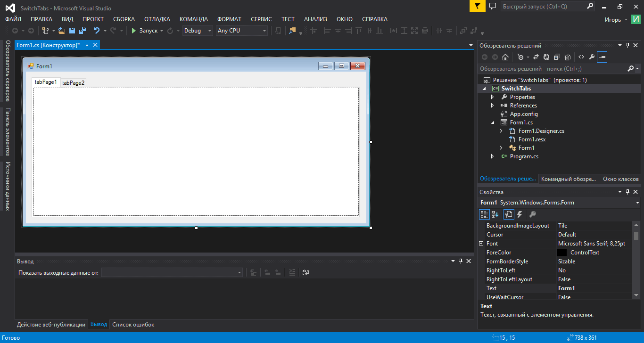
Task: Switch Properties grid to Categorized view
Action: (x=484, y=214)
